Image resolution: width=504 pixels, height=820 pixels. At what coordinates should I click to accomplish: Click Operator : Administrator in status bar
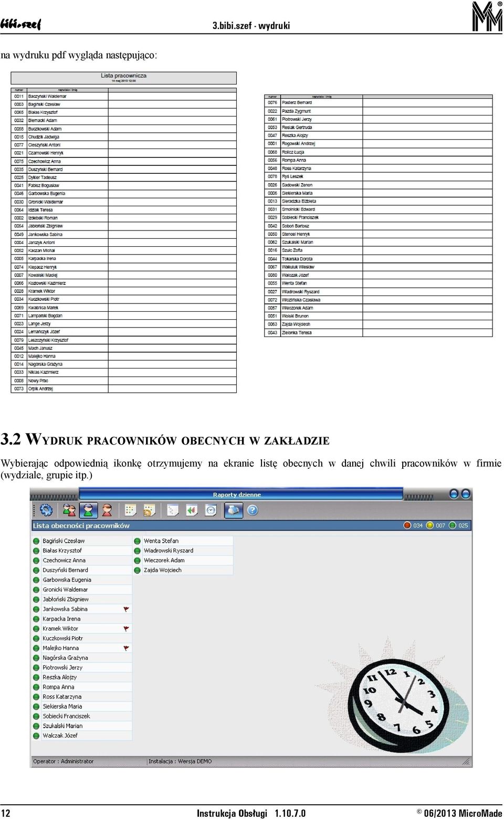pyautogui.click(x=64, y=761)
